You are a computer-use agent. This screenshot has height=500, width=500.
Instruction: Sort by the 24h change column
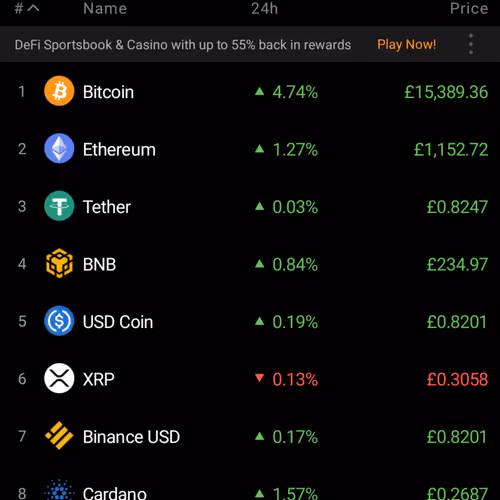[264, 8]
